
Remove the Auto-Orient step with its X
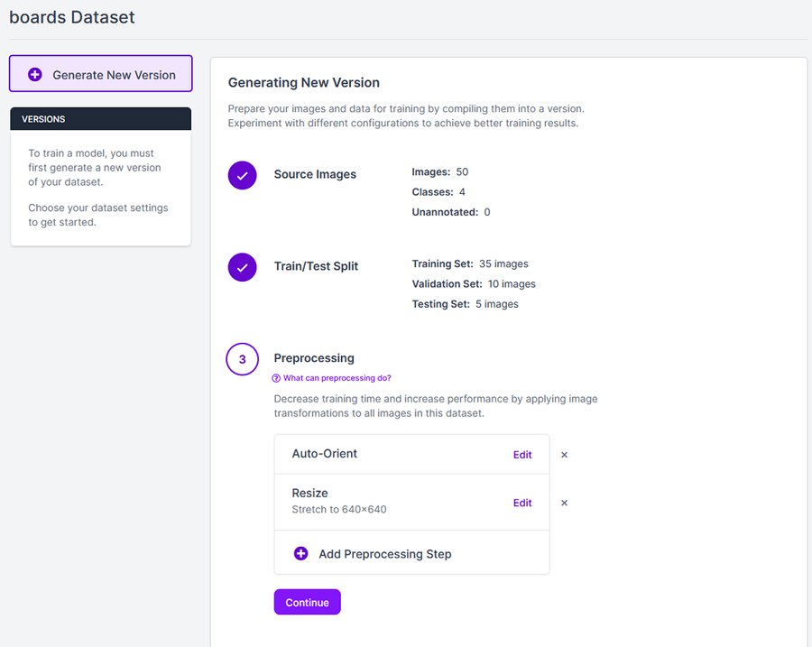565,455
